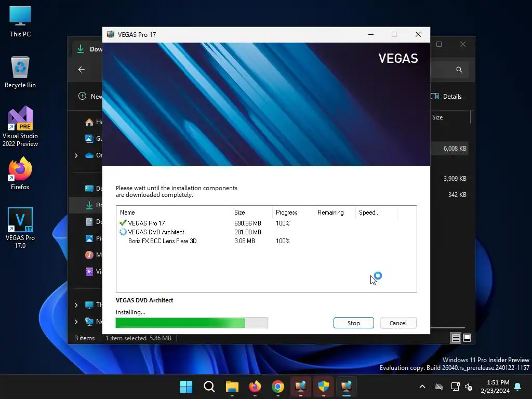Open Pictures folder in File Explorer sidebar
The height and width of the screenshot is (399, 532).
pyautogui.click(x=94, y=238)
